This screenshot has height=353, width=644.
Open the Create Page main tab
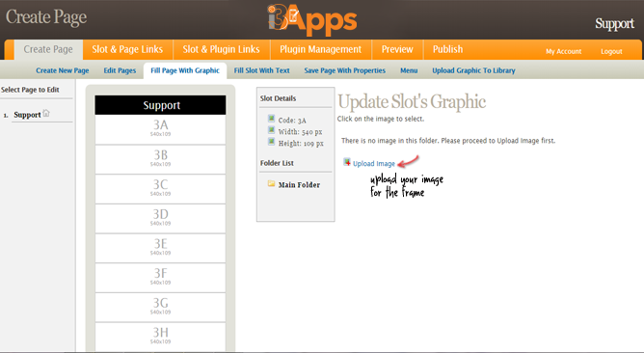point(48,49)
